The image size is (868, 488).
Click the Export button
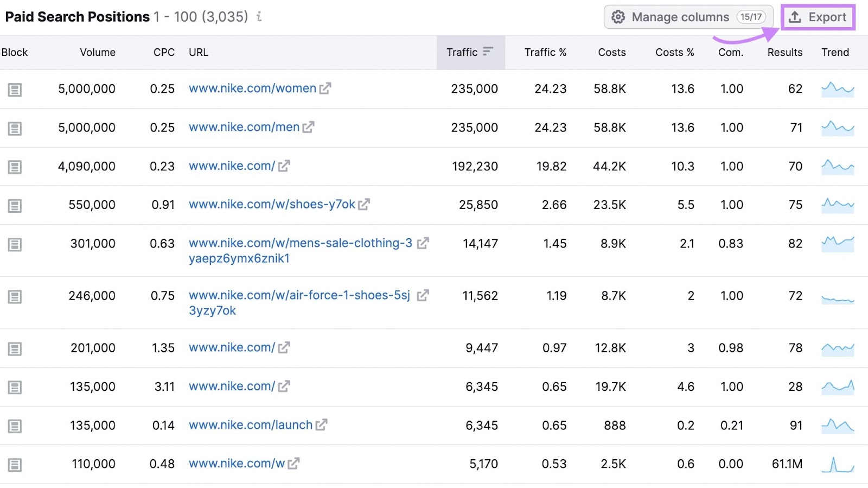coord(818,17)
